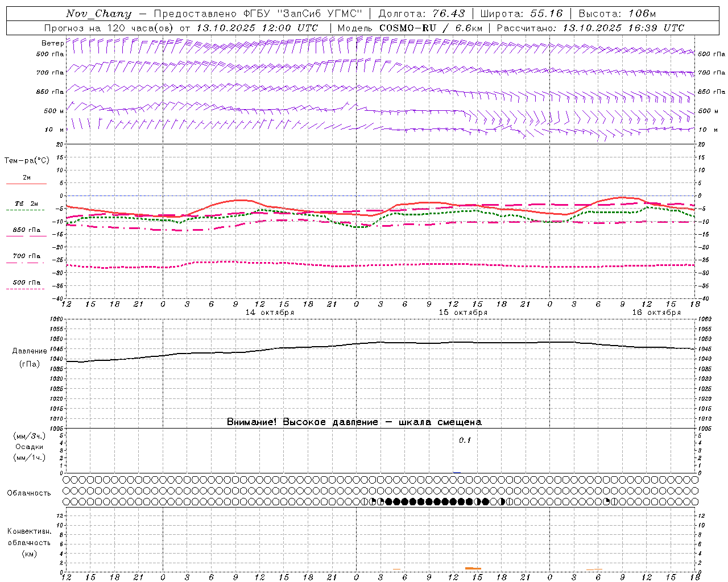728x582 pixels.
Task: Click the Давление axis title
Action: click(30, 351)
